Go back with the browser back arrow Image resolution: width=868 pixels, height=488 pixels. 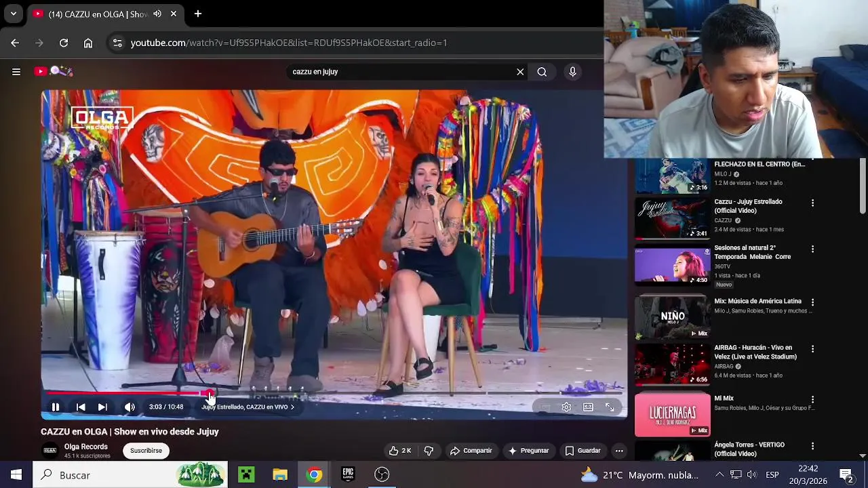pos(15,43)
